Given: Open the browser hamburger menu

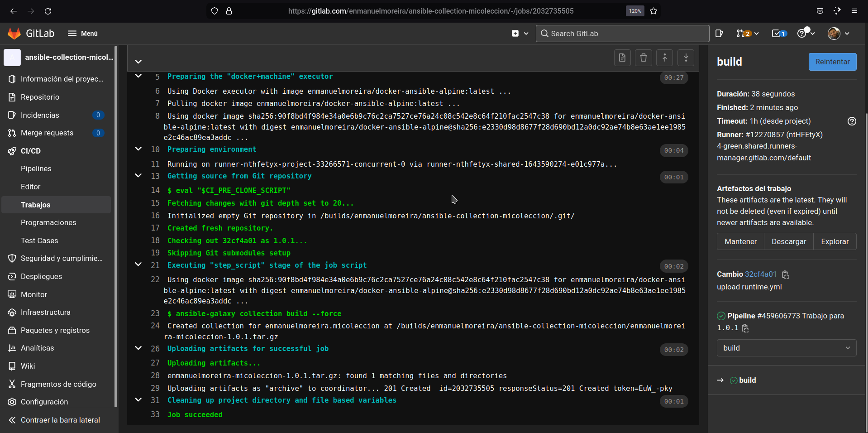Looking at the screenshot, I should (854, 11).
